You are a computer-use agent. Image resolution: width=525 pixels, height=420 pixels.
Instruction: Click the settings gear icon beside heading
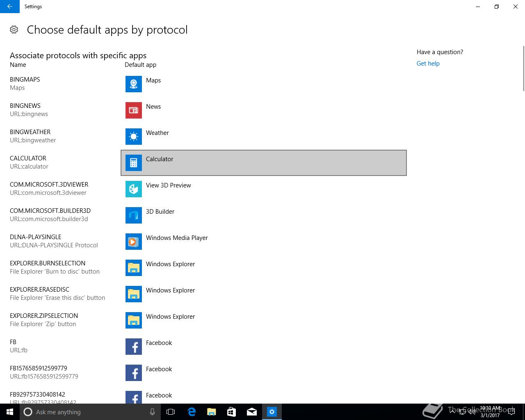(x=14, y=30)
